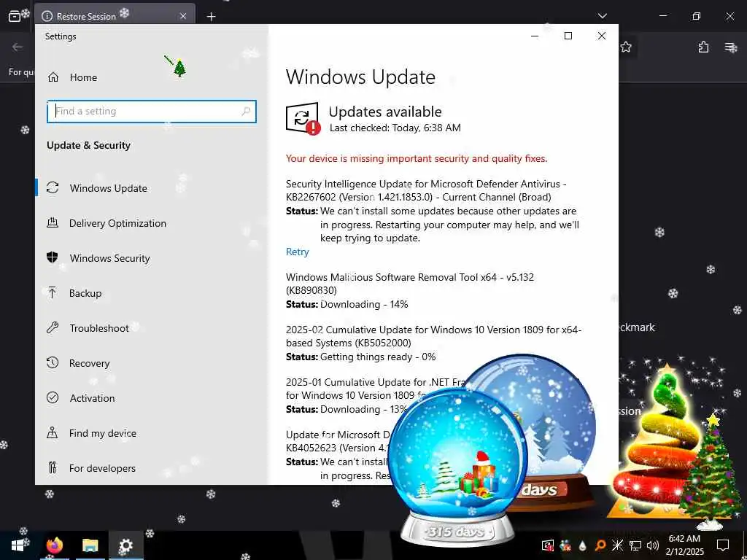Screen dimensions: 747x560
Task: Open Delivery Optimization settings
Action: (x=117, y=223)
